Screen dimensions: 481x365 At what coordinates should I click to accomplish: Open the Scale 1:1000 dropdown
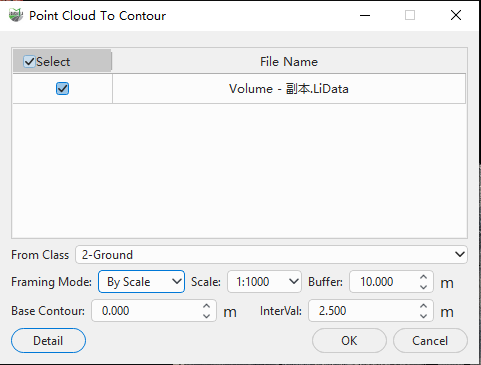(264, 282)
